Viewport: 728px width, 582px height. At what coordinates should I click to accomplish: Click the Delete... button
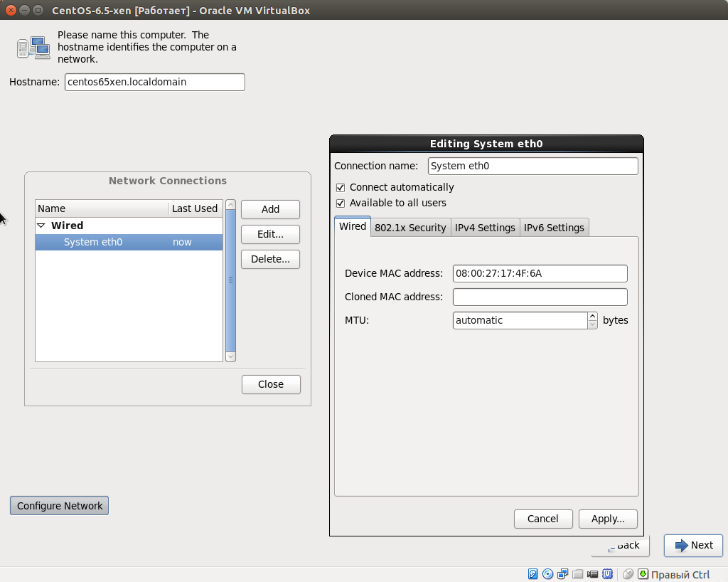270,260
